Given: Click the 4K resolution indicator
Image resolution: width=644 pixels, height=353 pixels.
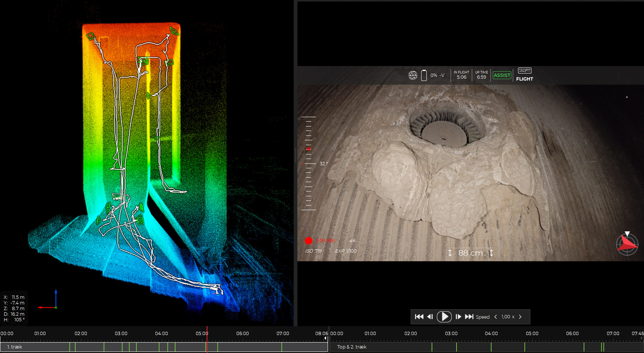Looking at the screenshot, I should tap(353, 240).
